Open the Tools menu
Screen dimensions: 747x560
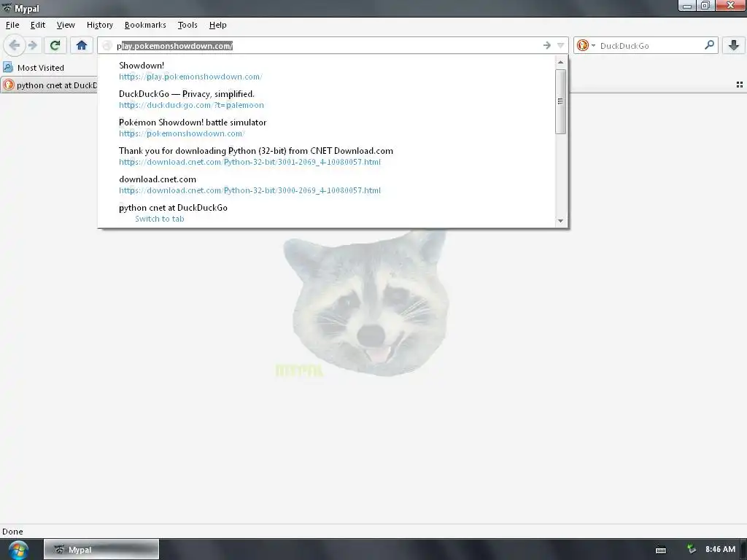tap(187, 25)
